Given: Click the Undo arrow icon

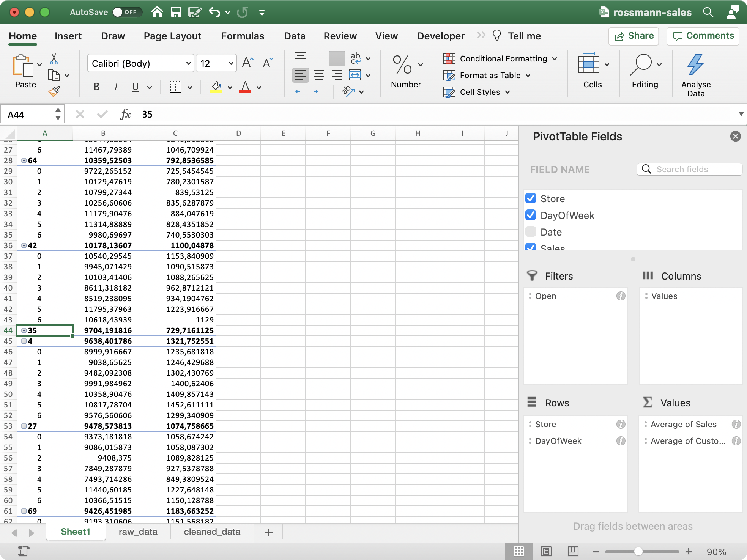Looking at the screenshot, I should [214, 12].
